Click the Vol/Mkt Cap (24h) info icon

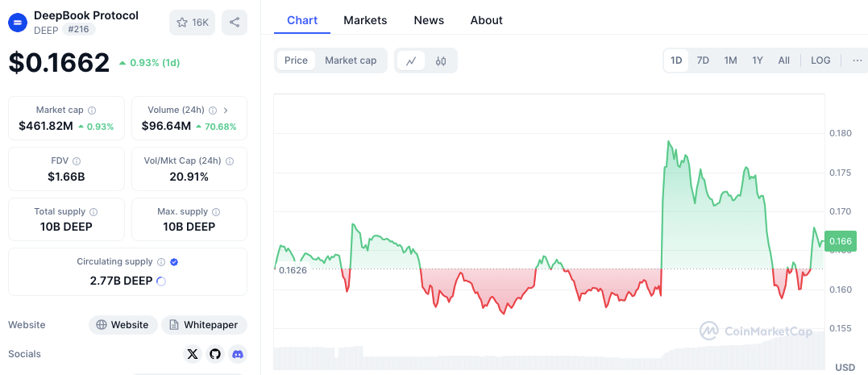pyautogui.click(x=230, y=161)
